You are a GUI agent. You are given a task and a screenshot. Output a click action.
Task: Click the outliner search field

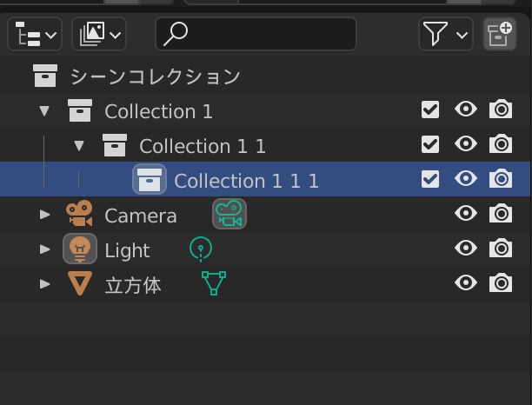point(256,35)
